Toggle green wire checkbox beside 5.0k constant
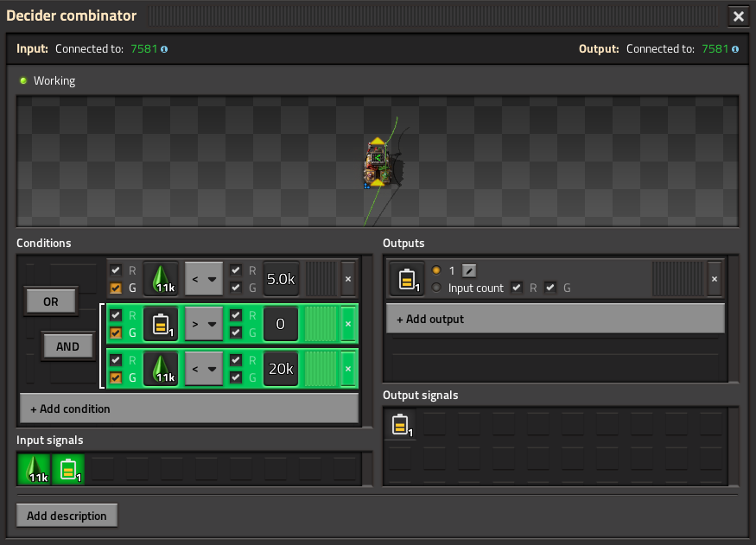This screenshot has width=756, height=545. [x=236, y=288]
